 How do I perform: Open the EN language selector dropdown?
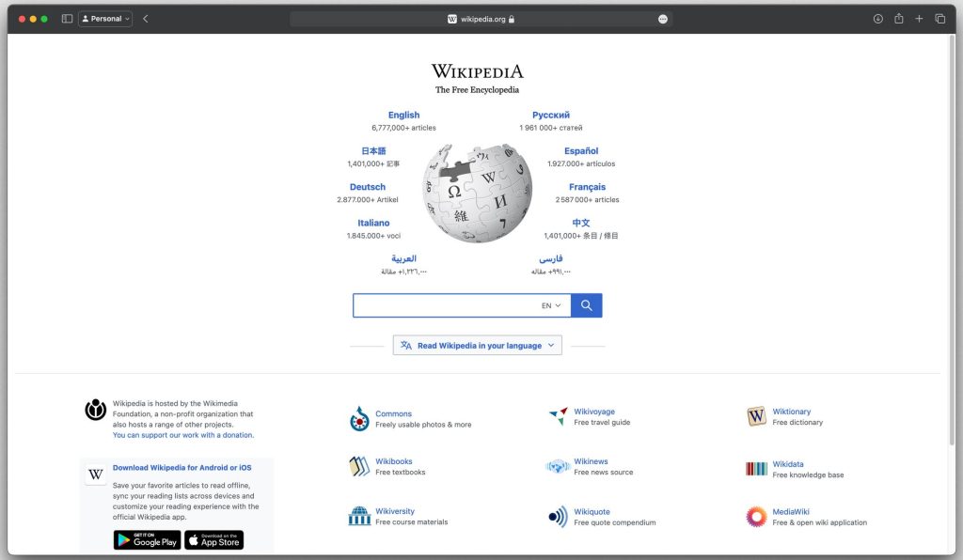click(x=550, y=304)
